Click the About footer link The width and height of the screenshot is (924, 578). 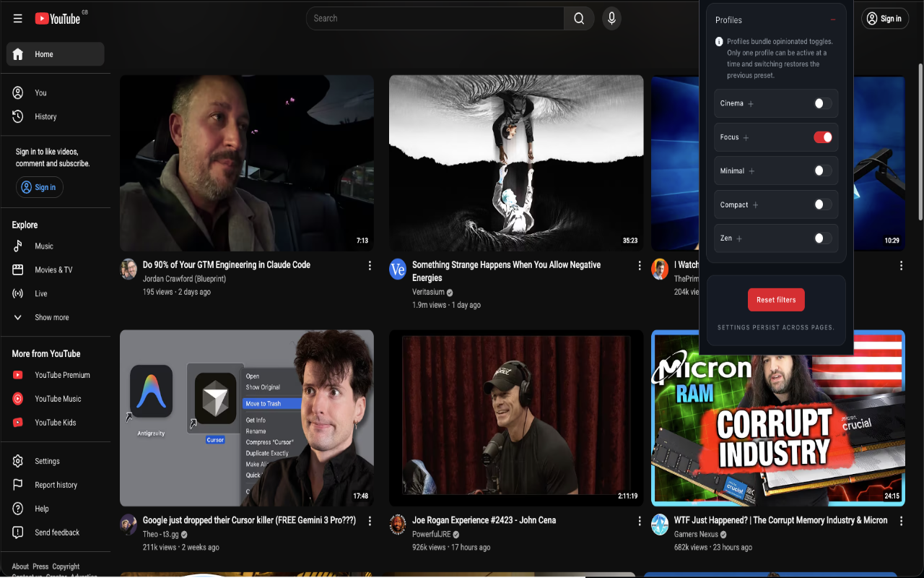click(20, 566)
